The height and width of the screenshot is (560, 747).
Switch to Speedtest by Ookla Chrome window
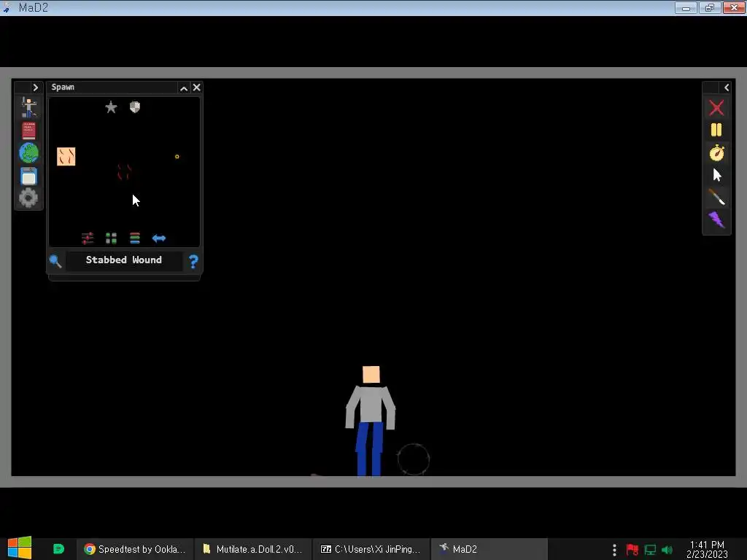[135, 549]
